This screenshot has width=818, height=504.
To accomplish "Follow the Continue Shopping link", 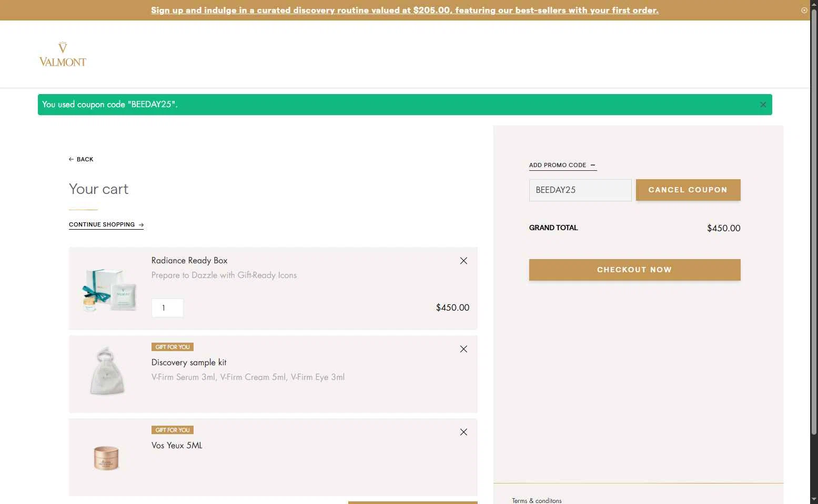I will pos(106,224).
